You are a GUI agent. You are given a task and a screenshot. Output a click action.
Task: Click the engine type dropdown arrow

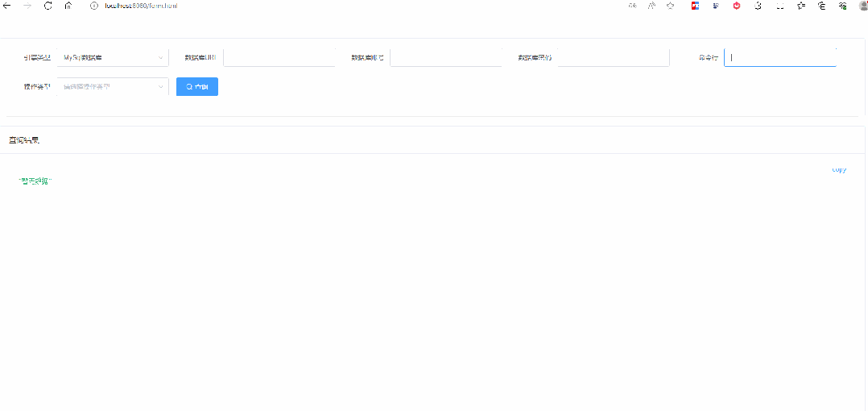click(160, 57)
